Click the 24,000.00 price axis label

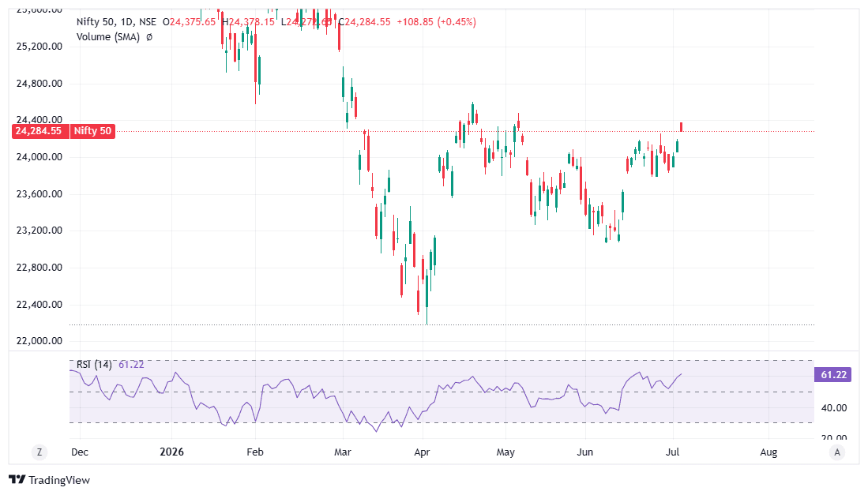(39, 157)
